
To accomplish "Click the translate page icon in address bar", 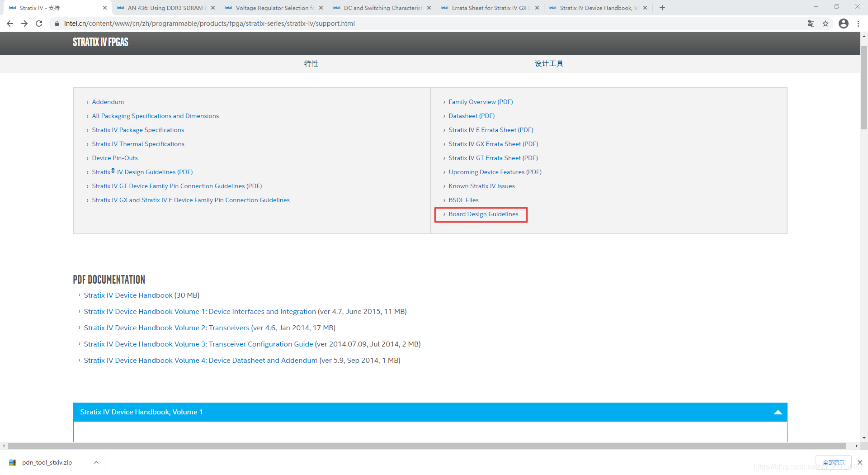I will coord(811,24).
